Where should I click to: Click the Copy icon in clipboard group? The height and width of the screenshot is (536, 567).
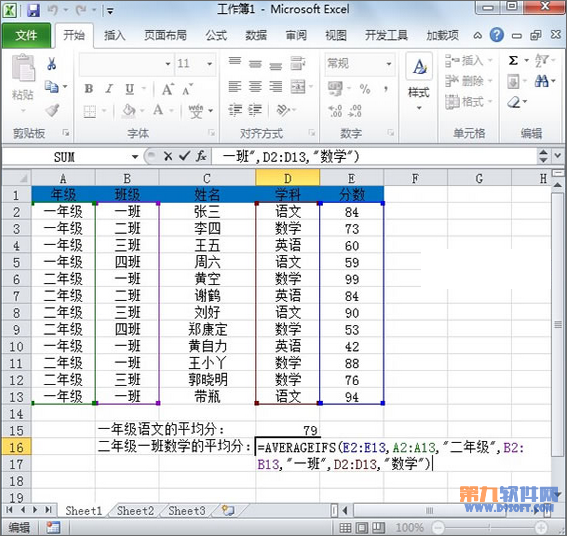(52, 87)
